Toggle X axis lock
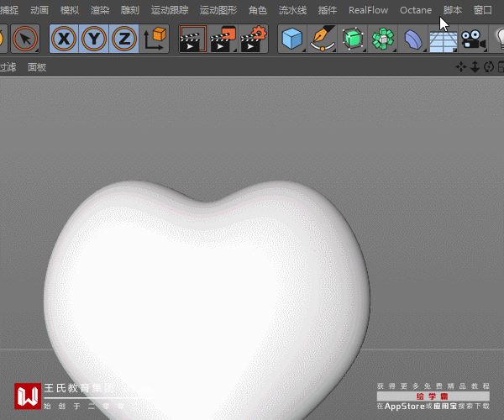The image size is (504, 420). 64,39
